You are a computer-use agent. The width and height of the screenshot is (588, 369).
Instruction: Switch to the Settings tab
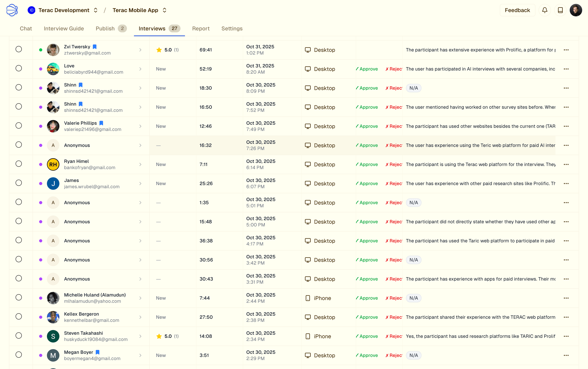click(x=232, y=29)
